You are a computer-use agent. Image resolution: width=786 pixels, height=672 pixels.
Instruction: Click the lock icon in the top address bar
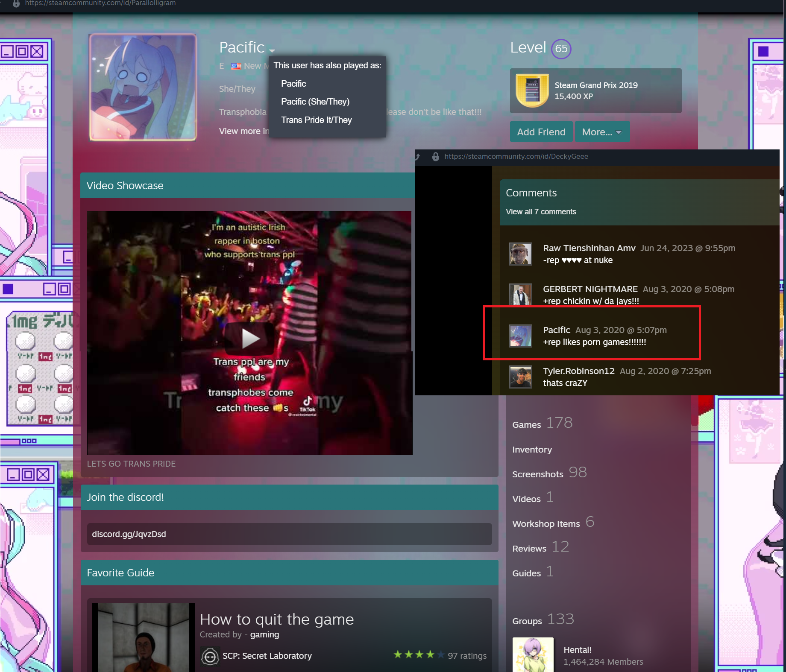(x=16, y=3)
